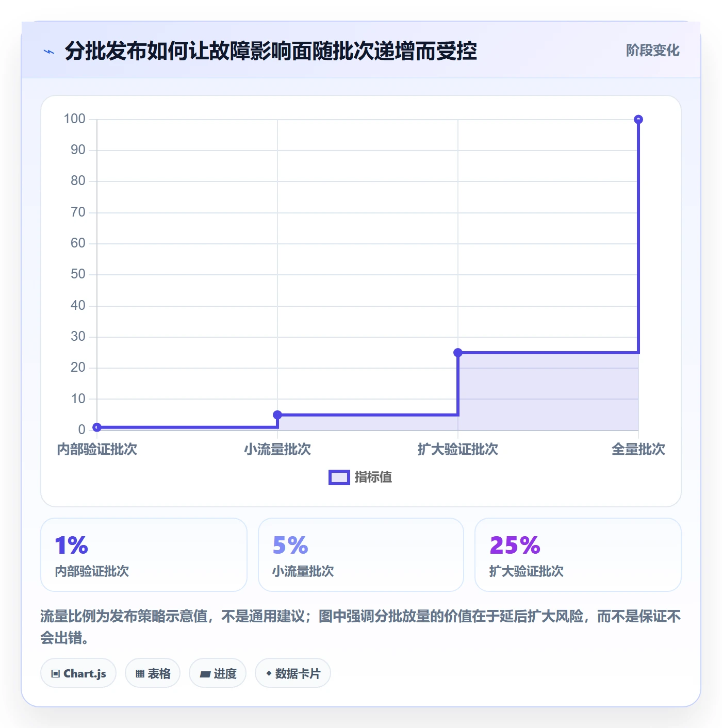Click the diamond icon in 数据卡片 chip
This screenshot has height=728, width=722.
click(x=269, y=673)
